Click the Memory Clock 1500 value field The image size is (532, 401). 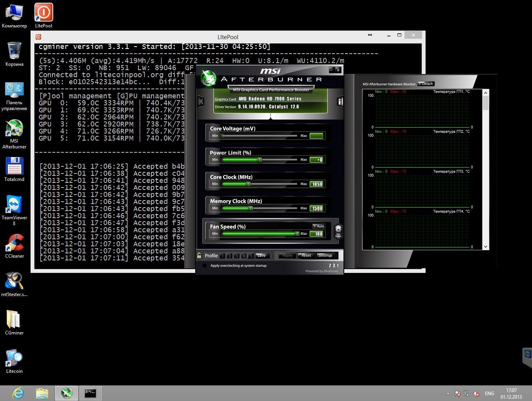(316, 208)
